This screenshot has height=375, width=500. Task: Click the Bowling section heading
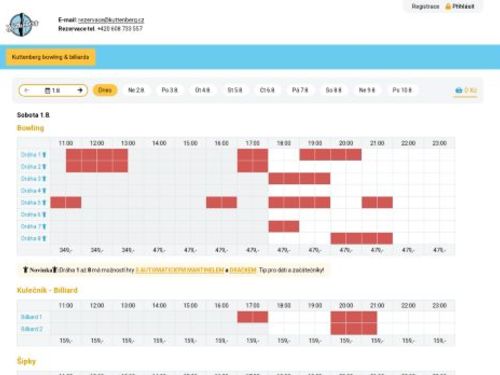(30, 128)
